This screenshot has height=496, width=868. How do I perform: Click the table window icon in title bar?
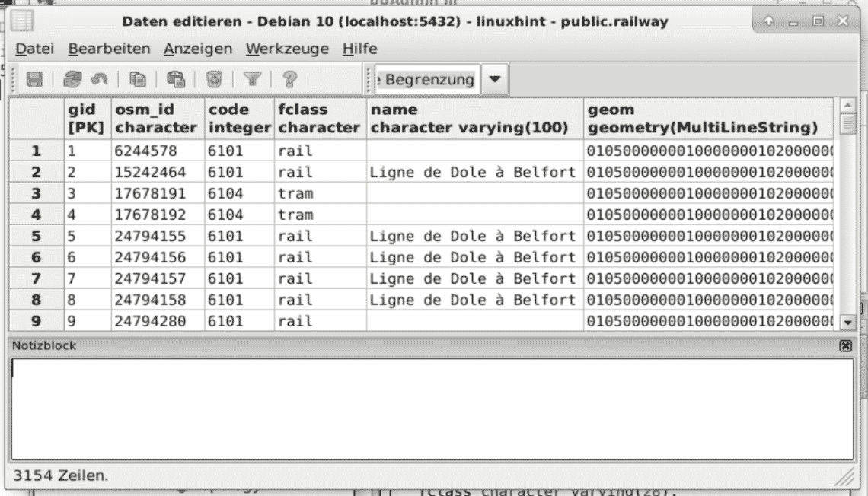(21, 21)
